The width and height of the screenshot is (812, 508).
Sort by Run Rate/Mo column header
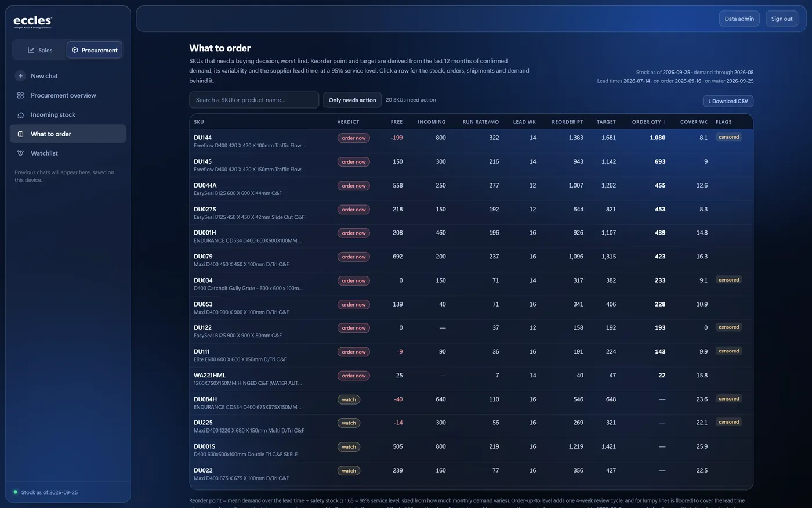[x=480, y=122]
